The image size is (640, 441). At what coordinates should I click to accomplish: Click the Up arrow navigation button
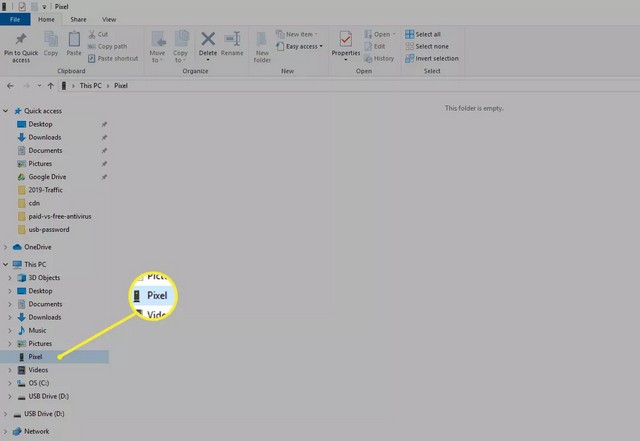click(50, 86)
